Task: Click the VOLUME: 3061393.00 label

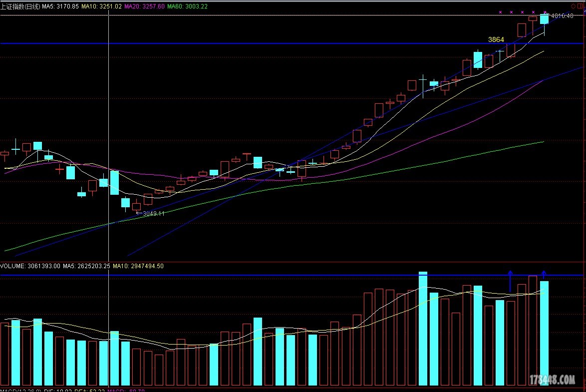Action: click(30, 266)
